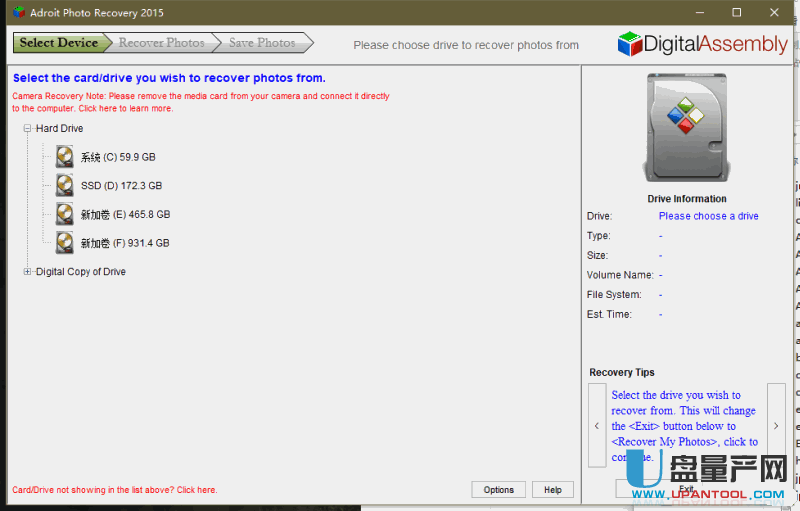This screenshot has height=511, width=800.
Task: Minimize the Adroit Photo Recovery window
Action: coord(699,12)
